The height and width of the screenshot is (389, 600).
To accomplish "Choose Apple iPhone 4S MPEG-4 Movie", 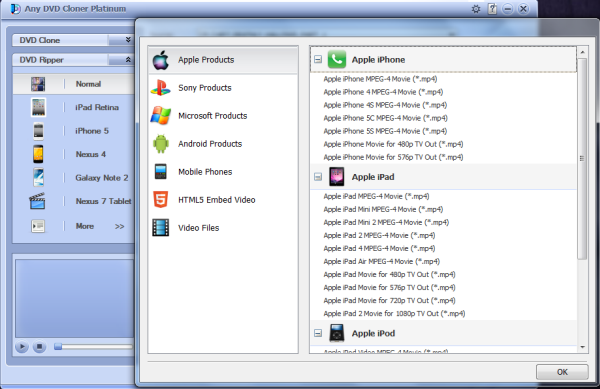I will [x=385, y=105].
